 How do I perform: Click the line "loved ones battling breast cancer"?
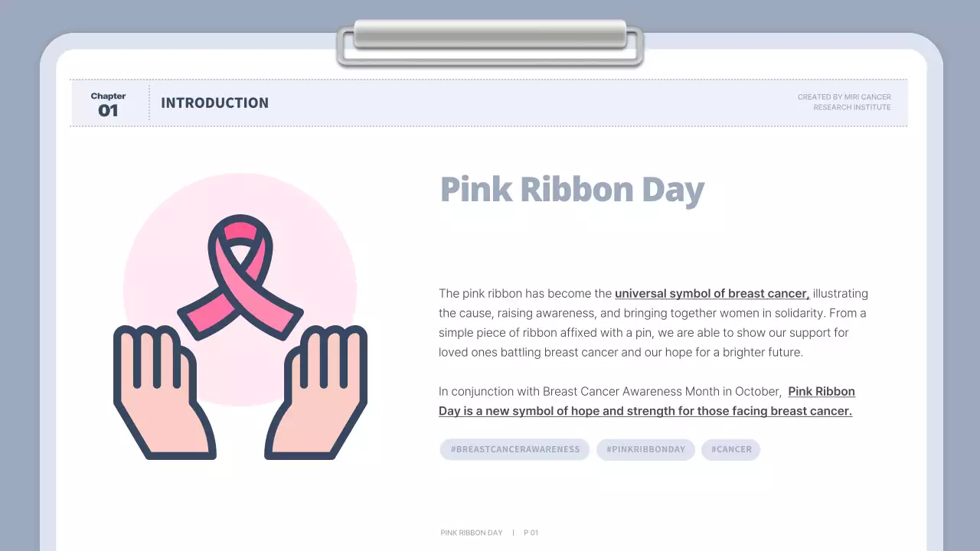pyautogui.click(x=620, y=353)
